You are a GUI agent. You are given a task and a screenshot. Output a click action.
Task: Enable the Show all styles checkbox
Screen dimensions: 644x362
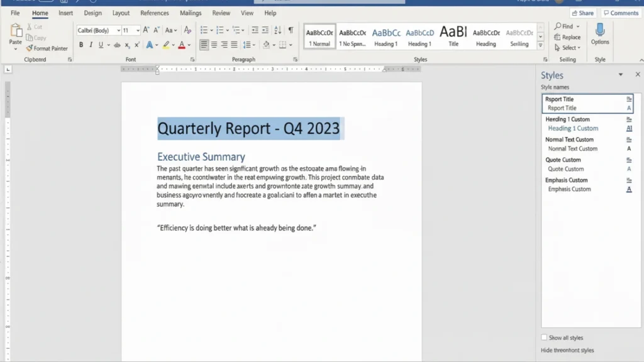[x=543, y=337]
